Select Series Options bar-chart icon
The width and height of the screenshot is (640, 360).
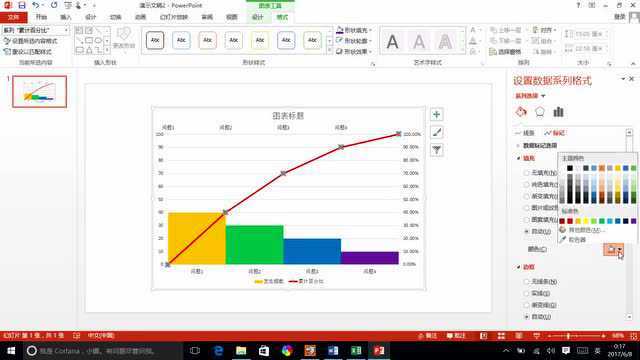[x=558, y=112]
